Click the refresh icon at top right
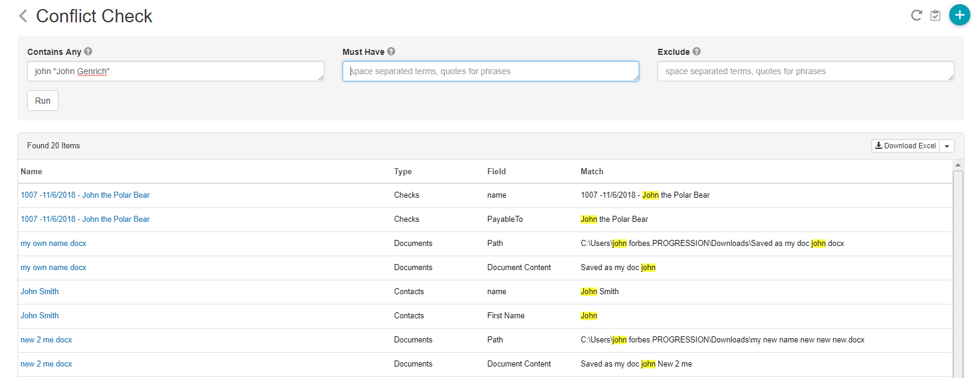 tap(916, 15)
